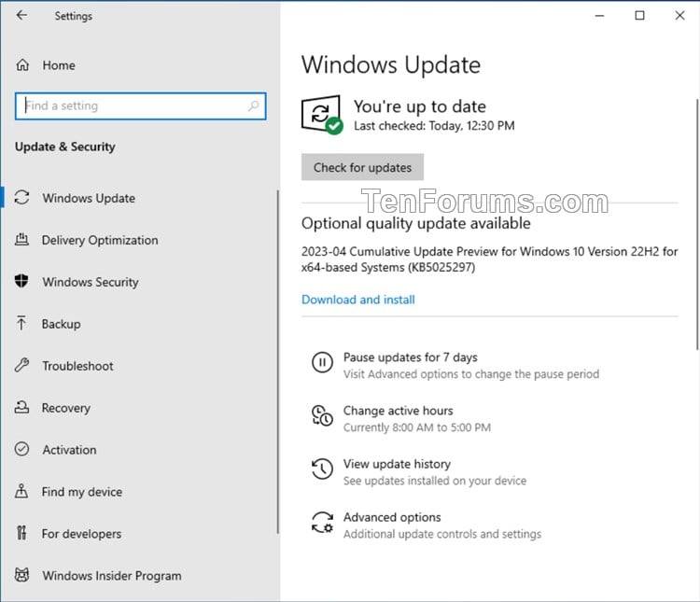Image resolution: width=700 pixels, height=602 pixels.
Task: Maximize the Settings window
Action: tap(639, 16)
